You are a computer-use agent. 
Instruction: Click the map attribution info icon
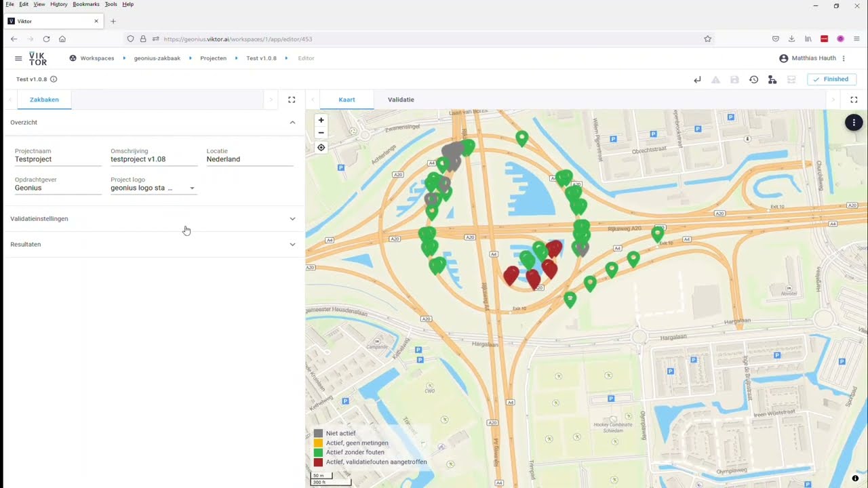(x=855, y=479)
